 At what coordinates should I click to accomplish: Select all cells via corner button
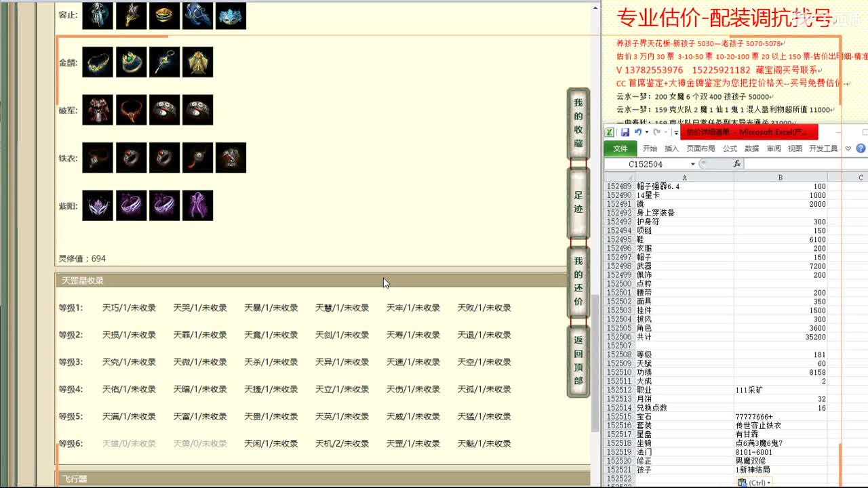point(619,178)
